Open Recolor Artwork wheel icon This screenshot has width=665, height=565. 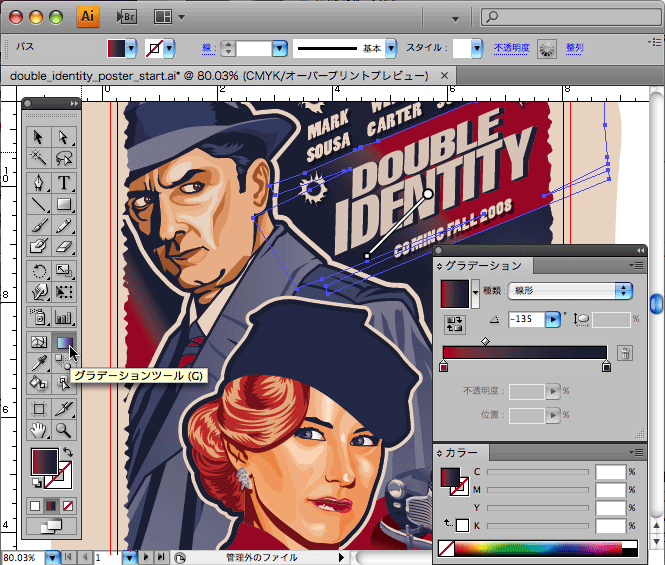click(547, 49)
